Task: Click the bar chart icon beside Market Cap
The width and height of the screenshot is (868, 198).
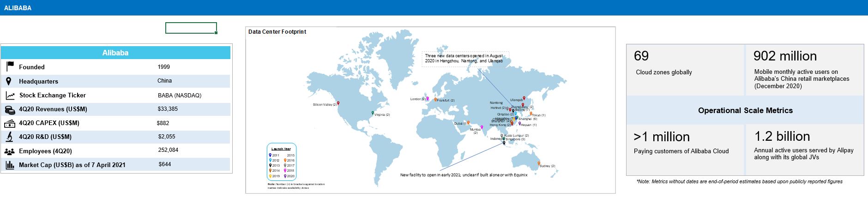Action: pos(10,165)
